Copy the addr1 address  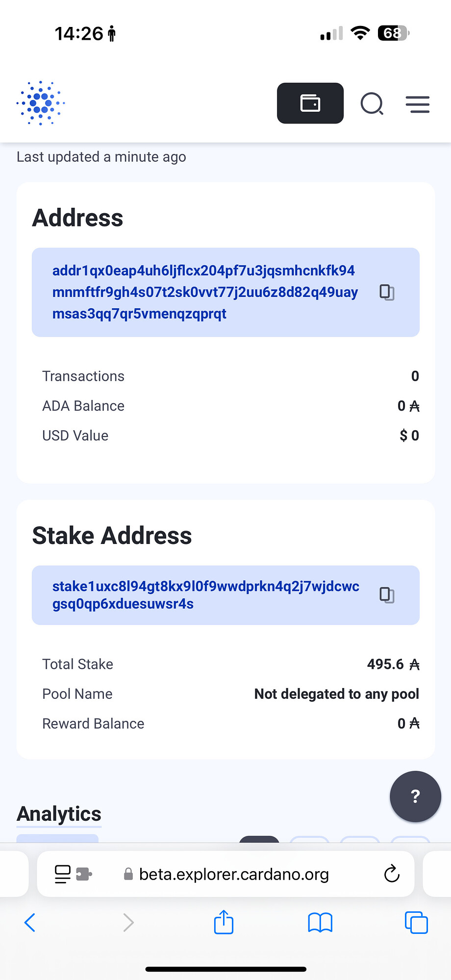(x=387, y=293)
